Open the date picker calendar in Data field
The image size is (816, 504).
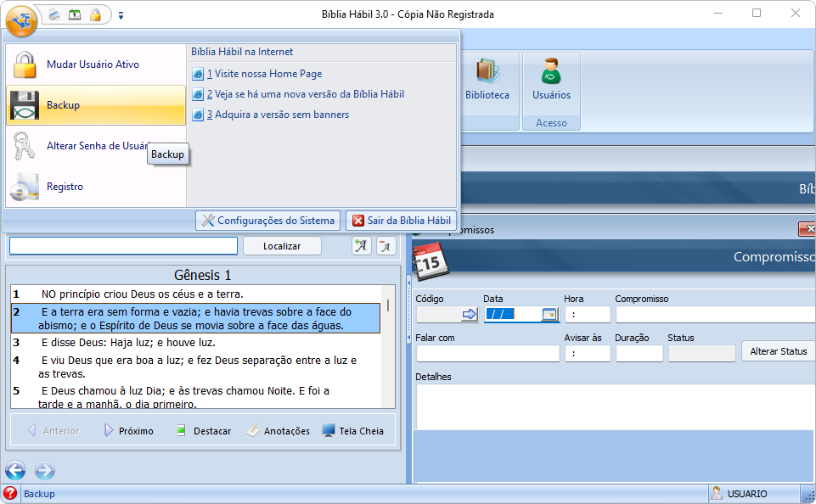(x=549, y=314)
